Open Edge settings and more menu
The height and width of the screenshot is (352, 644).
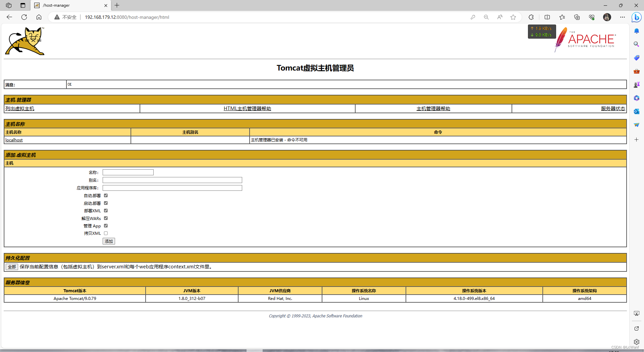[x=623, y=17]
